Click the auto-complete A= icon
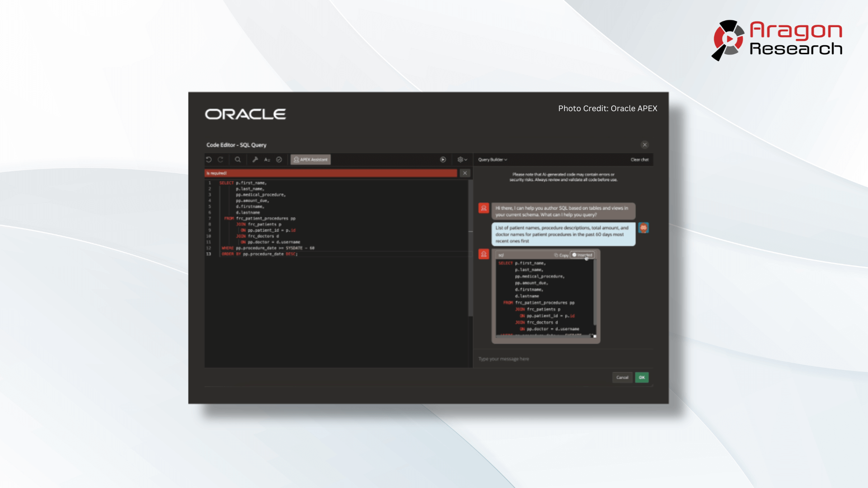This screenshot has width=868, height=488. coord(267,160)
